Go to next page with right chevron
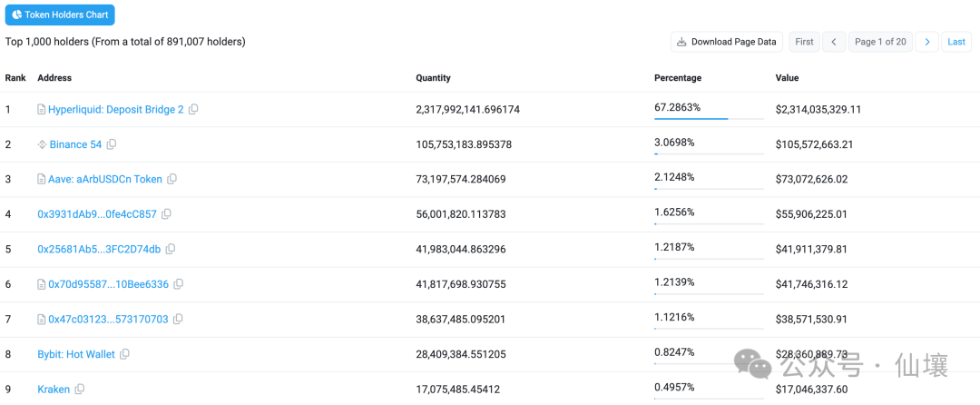Viewport: 980px width, 405px height. click(926, 42)
